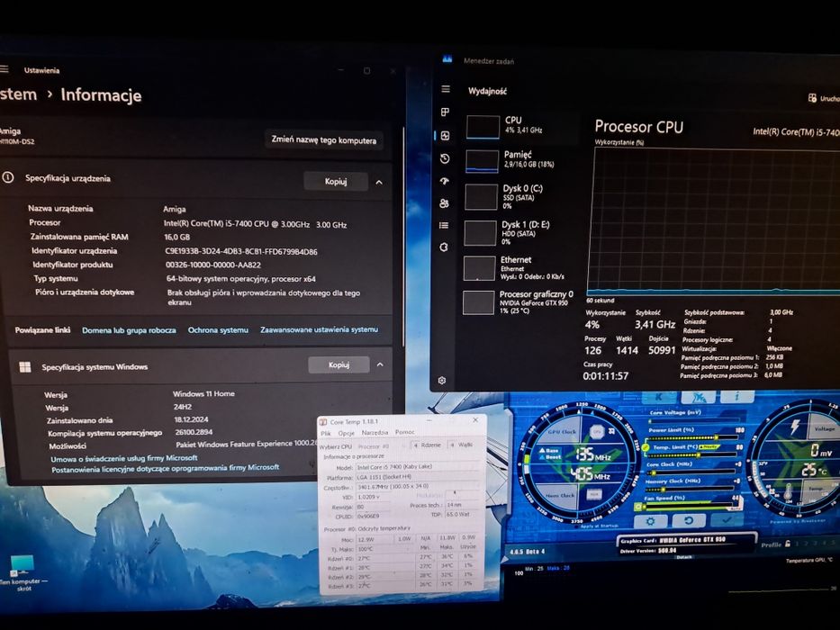The image size is (840, 630).
Task: Click Afterburner center logo button beside K
Action: [x=698, y=397]
